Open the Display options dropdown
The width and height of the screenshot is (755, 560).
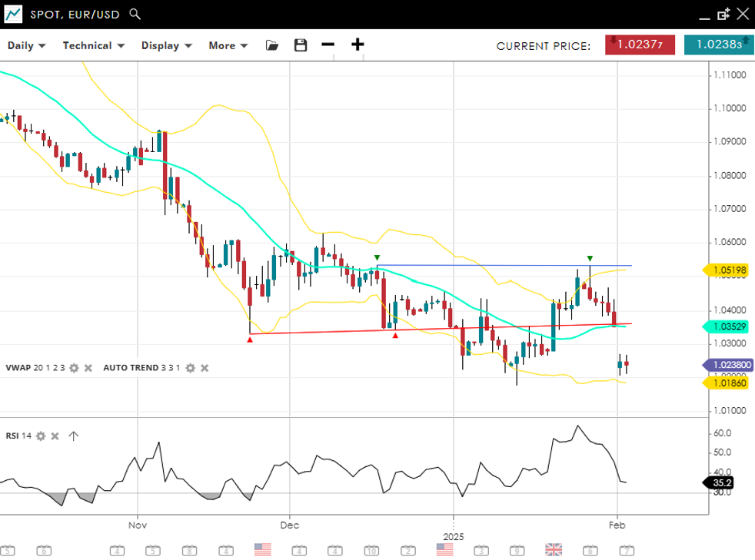(166, 45)
